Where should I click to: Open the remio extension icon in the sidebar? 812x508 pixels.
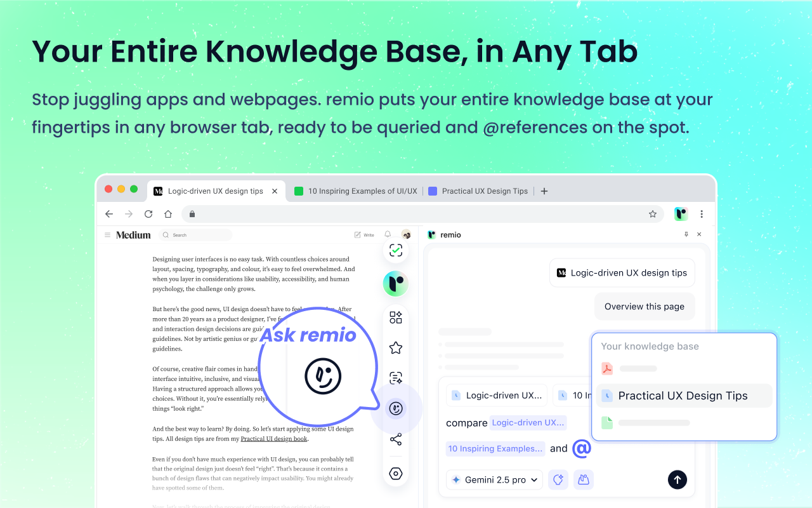pos(395,283)
